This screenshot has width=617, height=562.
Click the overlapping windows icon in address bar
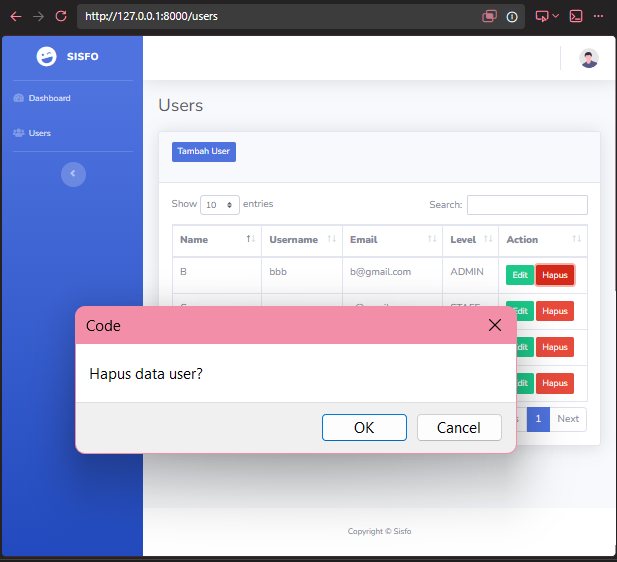coord(489,17)
